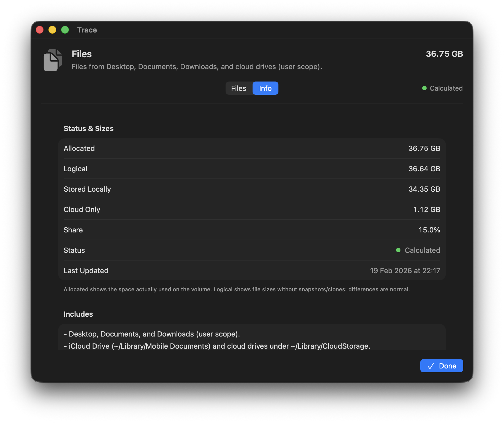This screenshot has width=504, height=423.
Task: Click the Cloud Only value 1.12 GB
Action: [426, 210]
